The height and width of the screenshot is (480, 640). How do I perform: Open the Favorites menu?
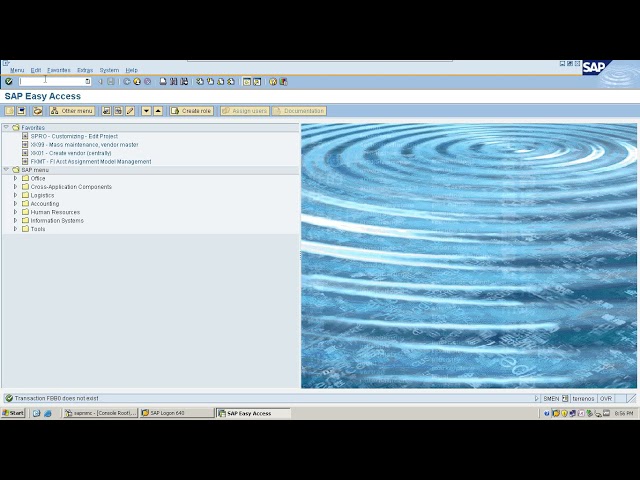tap(59, 70)
